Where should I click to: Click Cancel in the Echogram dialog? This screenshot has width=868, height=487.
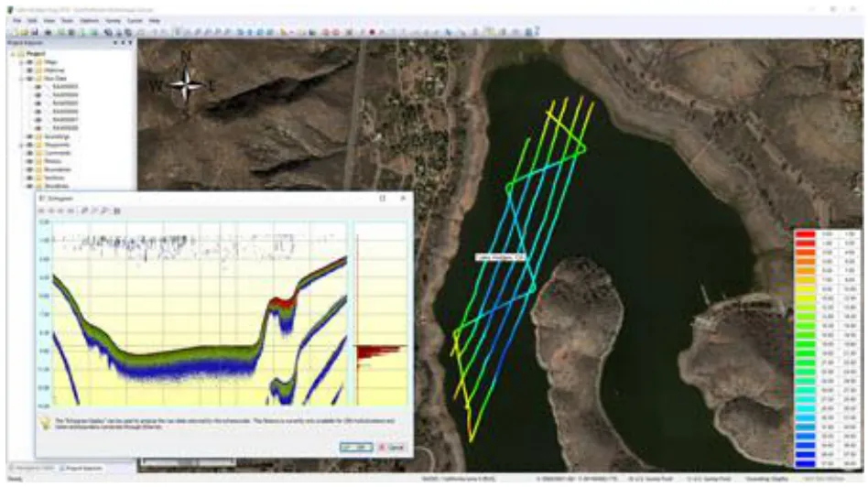point(393,447)
